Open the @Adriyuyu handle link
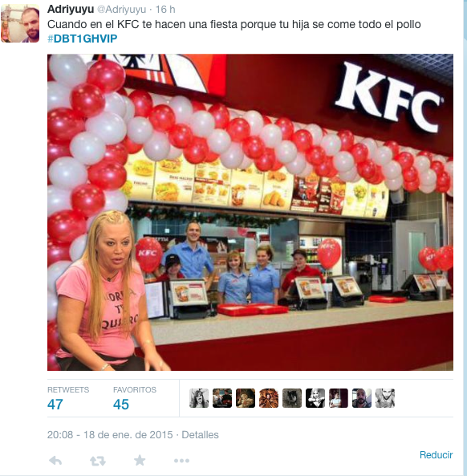Screen dimensions: 467x476 121,10
